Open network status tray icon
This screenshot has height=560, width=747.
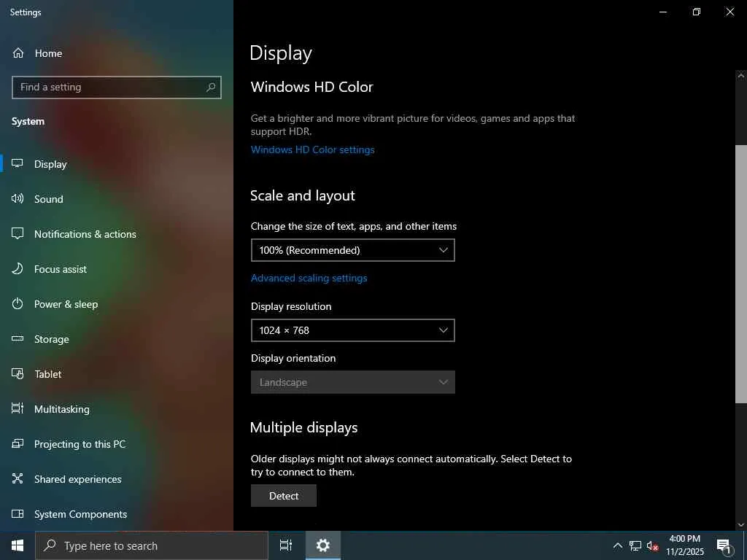click(635, 545)
